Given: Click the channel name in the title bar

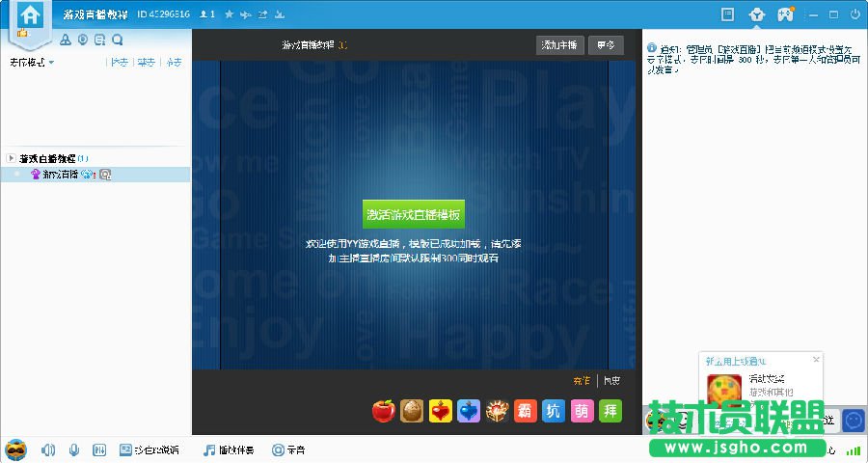Looking at the screenshot, I should coord(95,14).
